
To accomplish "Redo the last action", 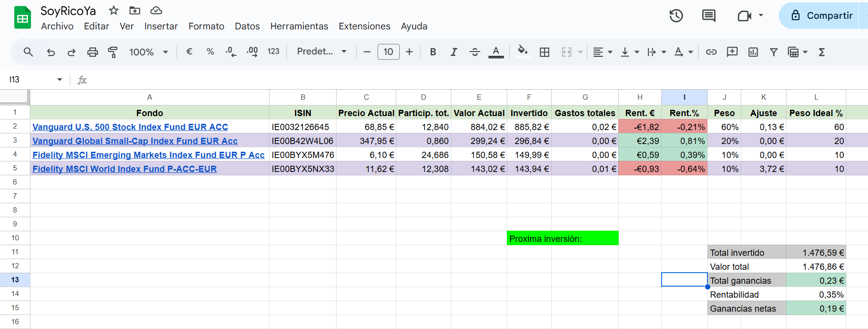I will pos(71,52).
